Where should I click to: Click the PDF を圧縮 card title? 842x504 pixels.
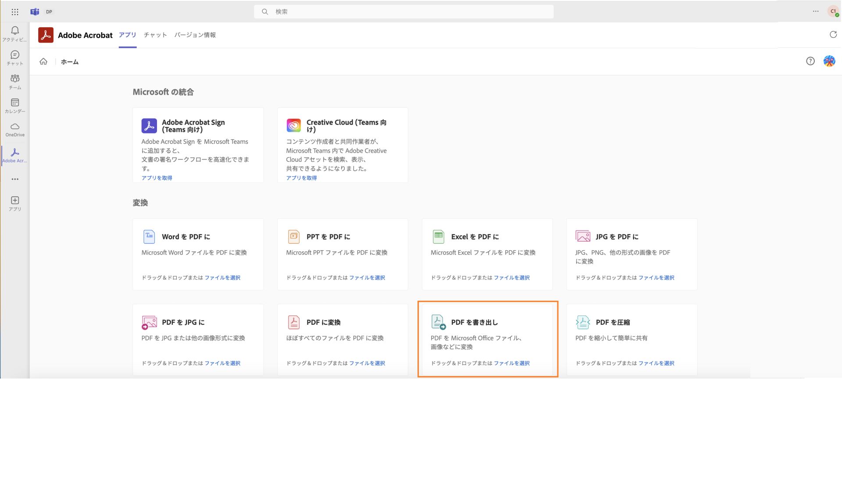(613, 322)
